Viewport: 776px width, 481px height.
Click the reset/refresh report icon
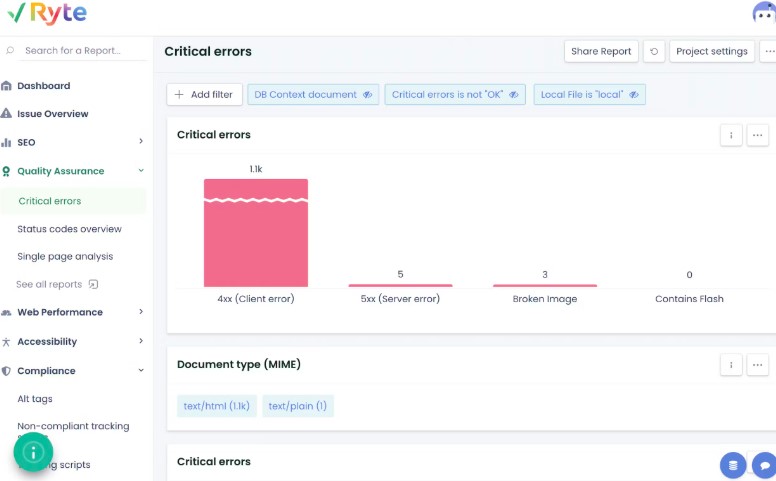tap(654, 51)
